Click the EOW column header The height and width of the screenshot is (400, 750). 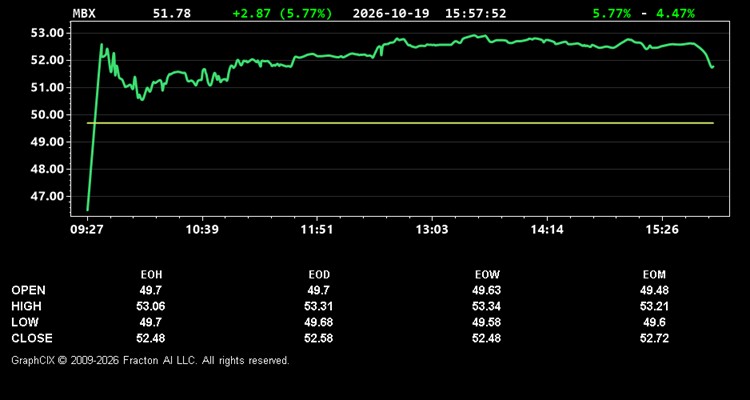click(487, 275)
